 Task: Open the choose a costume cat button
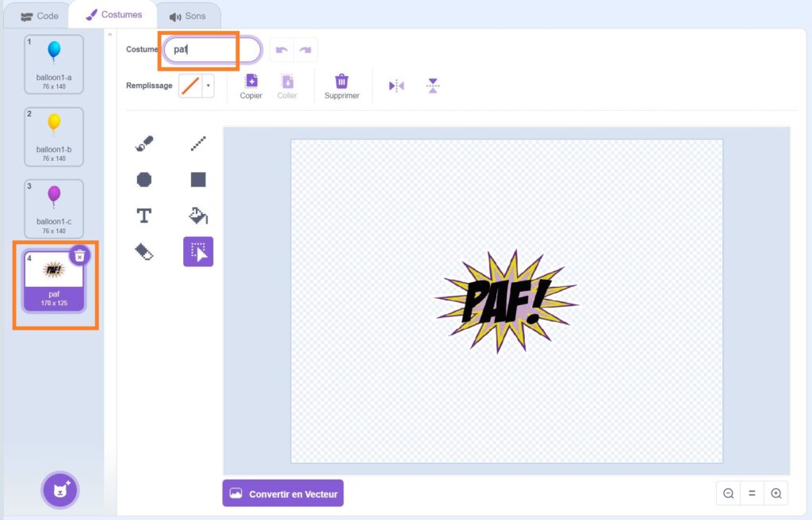60,490
